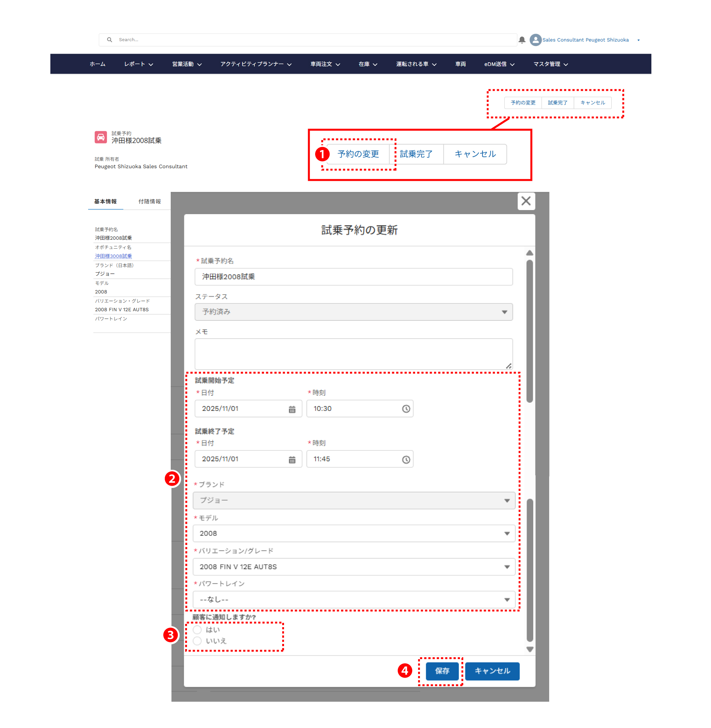Click the 試乗完了 button in header
Viewport: 711px width, 728px height.
pos(557,103)
